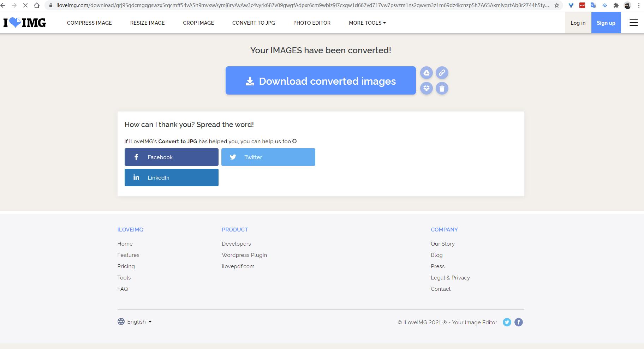Viewport: 644px width, 349px height.
Task: Open Convert to JPG tool
Action: tap(254, 23)
